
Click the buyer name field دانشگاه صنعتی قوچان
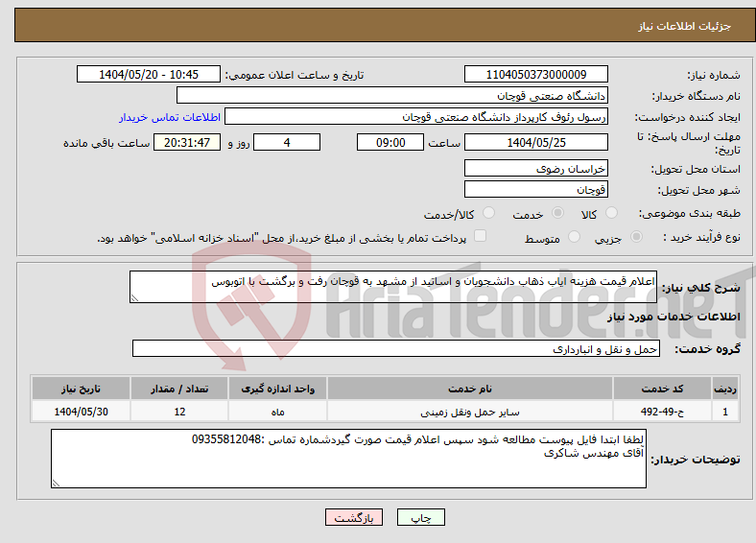[392, 96]
